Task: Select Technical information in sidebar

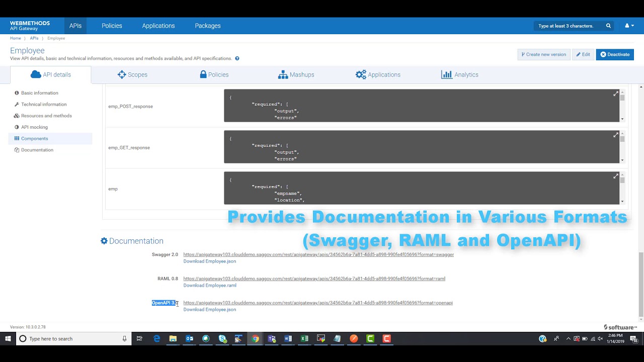Action: click(43, 104)
